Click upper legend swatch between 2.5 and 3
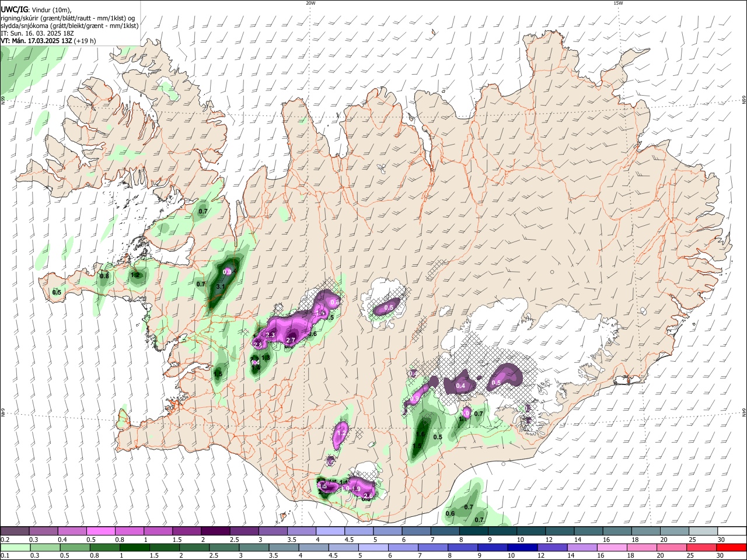The height and width of the screenshot is (560, 747). coord(243,531)
